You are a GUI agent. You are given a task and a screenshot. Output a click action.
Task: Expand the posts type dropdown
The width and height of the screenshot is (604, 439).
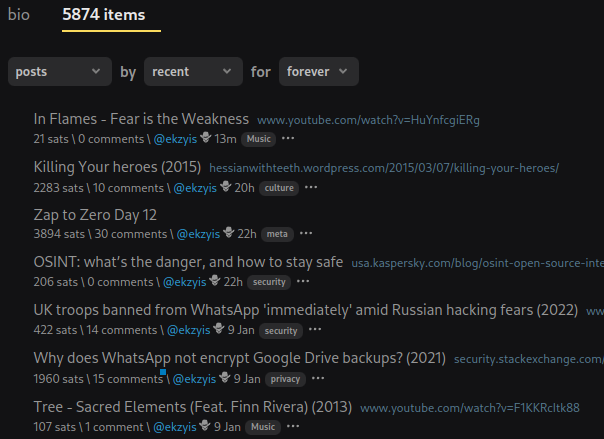[60, 72]
